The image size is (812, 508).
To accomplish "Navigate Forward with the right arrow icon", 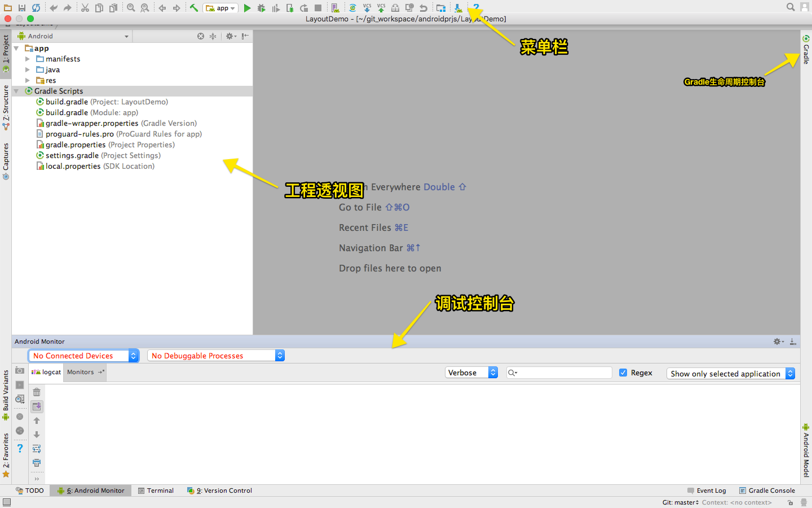I will (x=176, y=8).
